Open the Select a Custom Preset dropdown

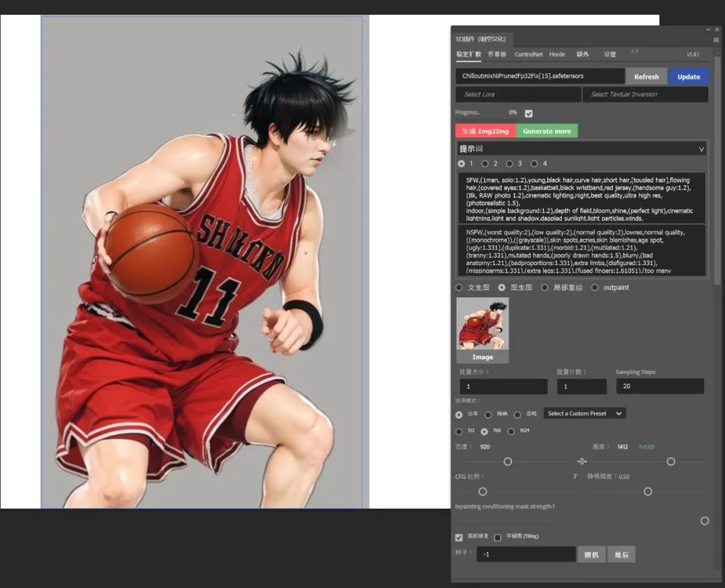tap(585, 413)
